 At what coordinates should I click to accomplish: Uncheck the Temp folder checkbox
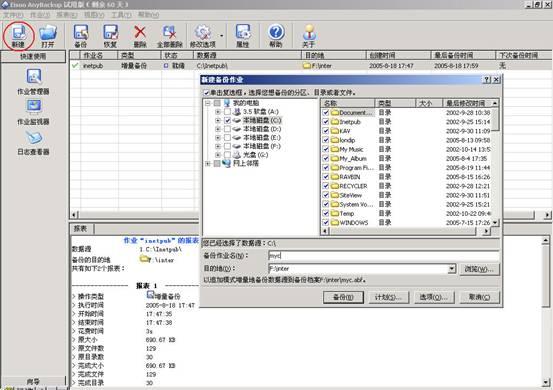[326, 213]
